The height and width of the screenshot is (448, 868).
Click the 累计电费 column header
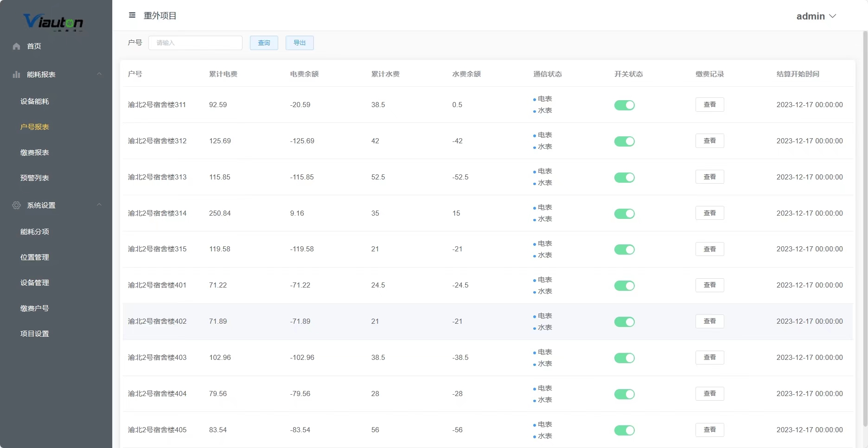[x=223, y=74]
